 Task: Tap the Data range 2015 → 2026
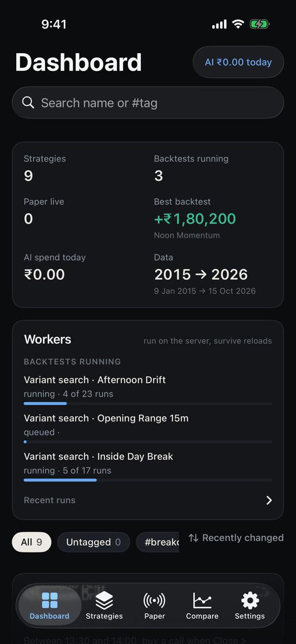pos(201,274)
